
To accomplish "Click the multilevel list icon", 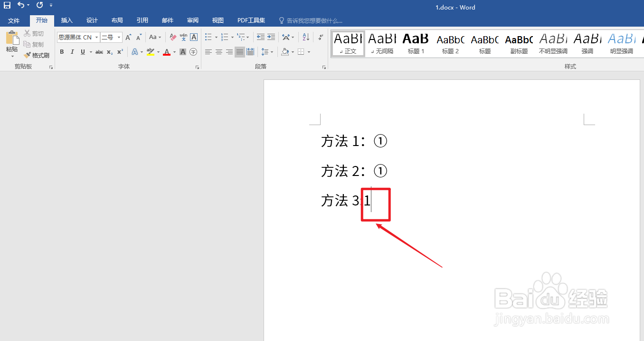I will [241, 37].
